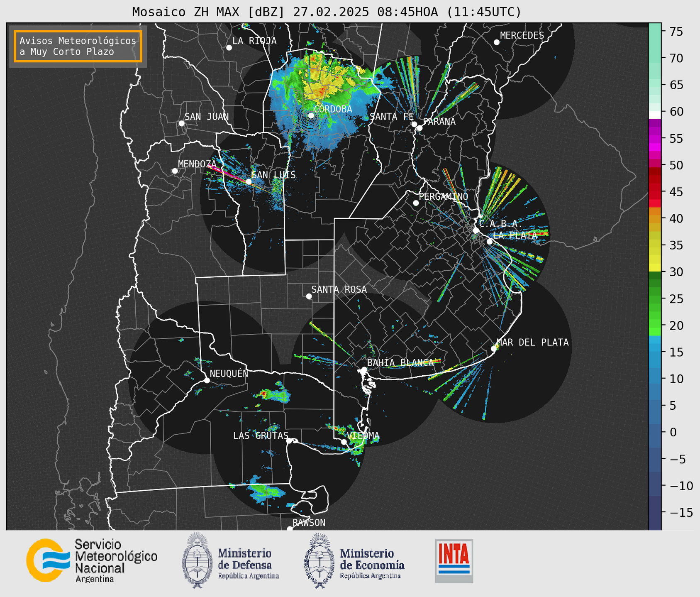
Task: Click the PERGAMINO city marker dot
Action: click(416, 203)
